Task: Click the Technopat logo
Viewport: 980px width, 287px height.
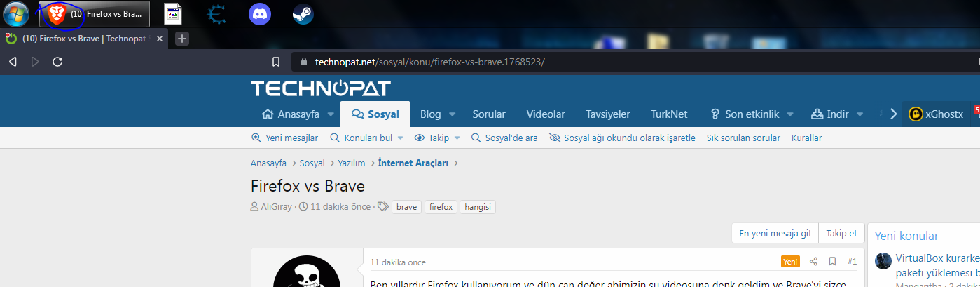Action: [x=321, y=88]
